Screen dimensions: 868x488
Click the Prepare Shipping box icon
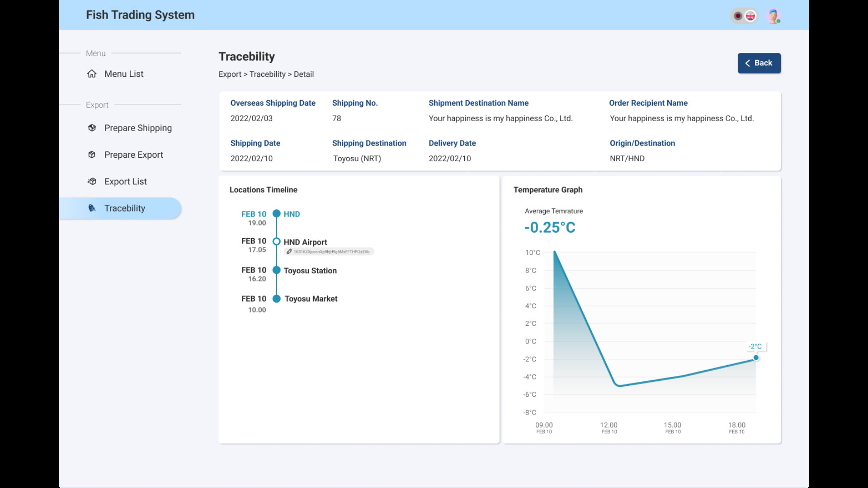tap(92, 128)
